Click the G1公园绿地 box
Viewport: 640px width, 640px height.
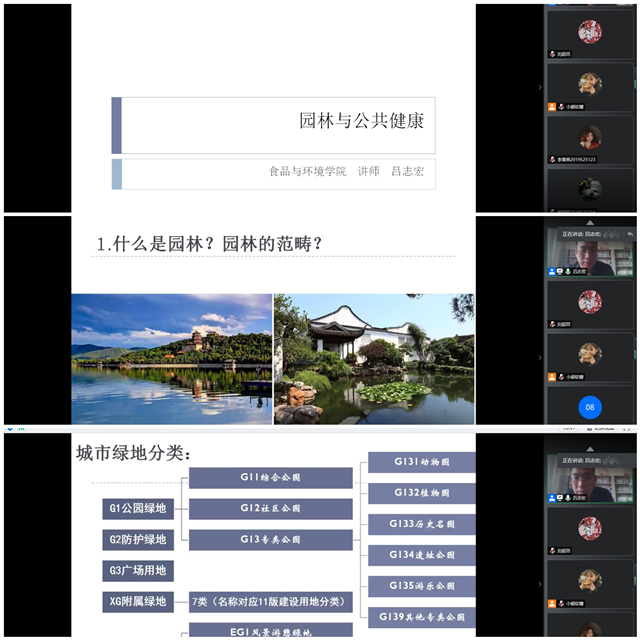[x=138, y=509]
